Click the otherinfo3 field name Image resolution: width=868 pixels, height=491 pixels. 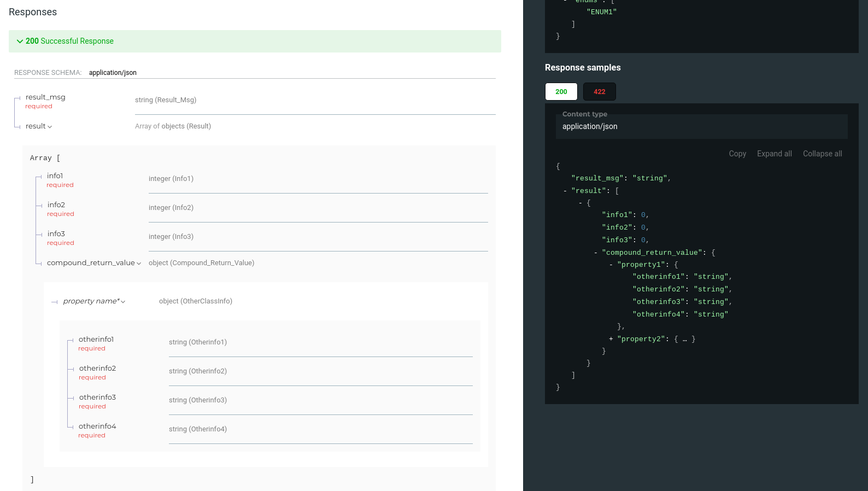pos(97,398)
